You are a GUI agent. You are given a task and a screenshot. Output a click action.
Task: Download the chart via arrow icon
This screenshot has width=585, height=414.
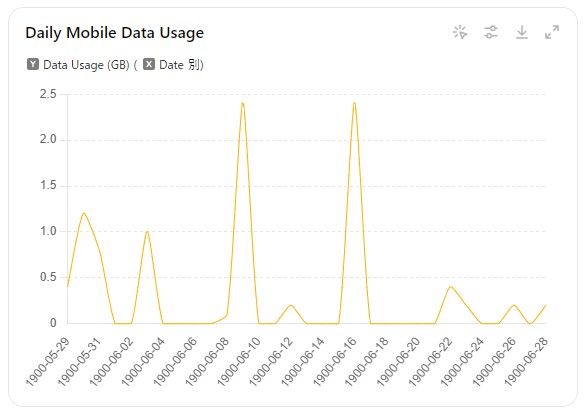[522, 32]
